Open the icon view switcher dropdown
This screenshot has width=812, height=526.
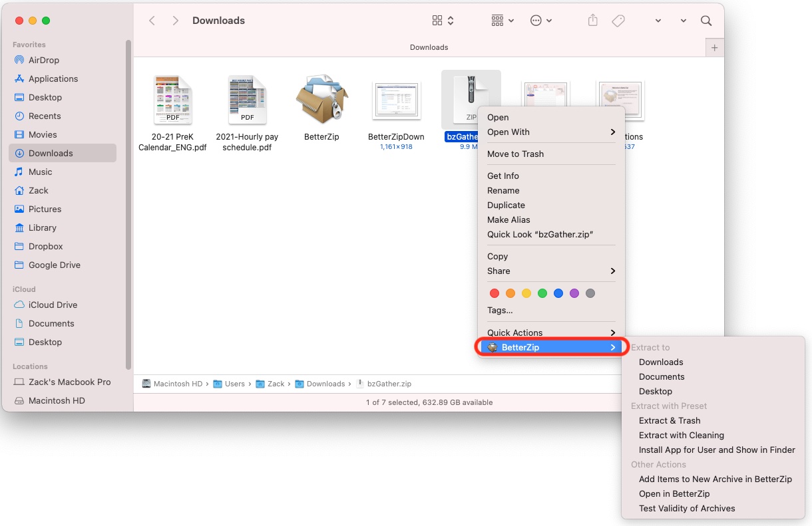[443, 21]
